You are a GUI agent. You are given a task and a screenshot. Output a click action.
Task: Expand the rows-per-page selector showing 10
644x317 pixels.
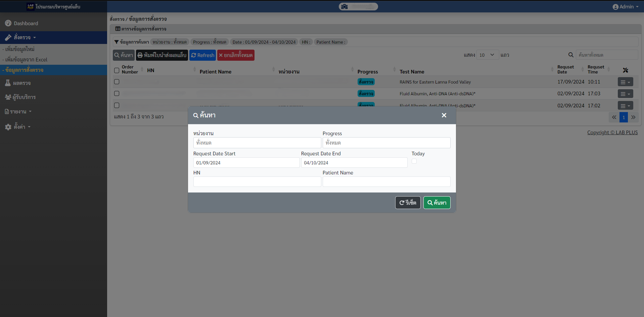click(x=487, y=55)
